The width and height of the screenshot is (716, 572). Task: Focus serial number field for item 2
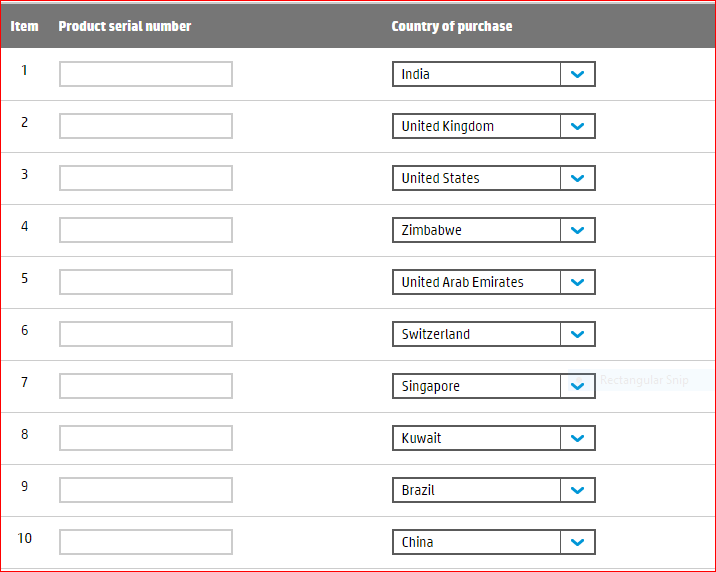click(146, 126)
